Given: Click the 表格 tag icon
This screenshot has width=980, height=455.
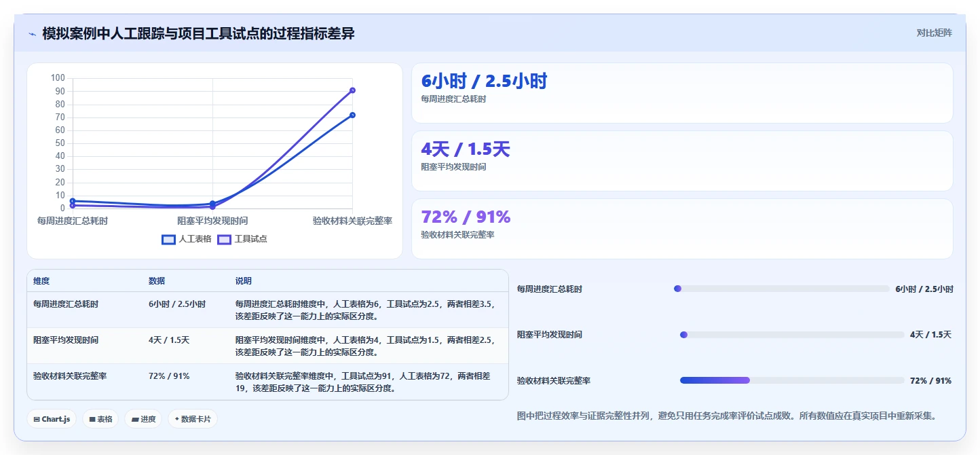Looking at the screenshot, I should click(92, 420).
